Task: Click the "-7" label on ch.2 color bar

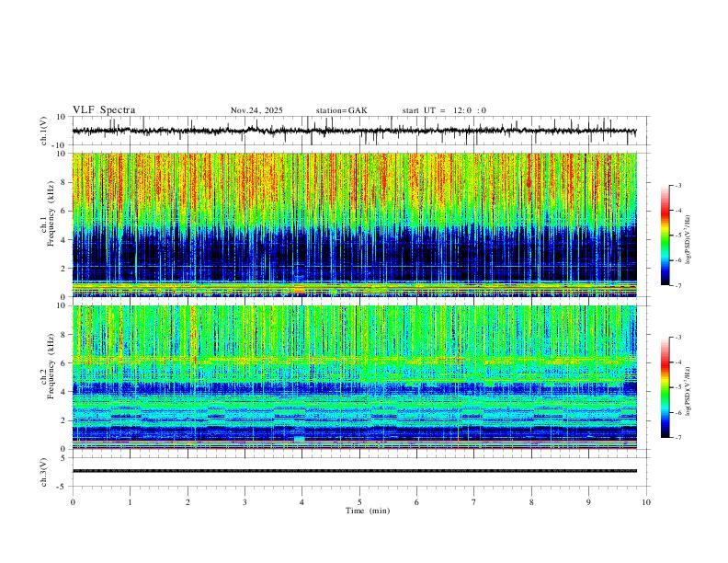Action: pos(677,437)
